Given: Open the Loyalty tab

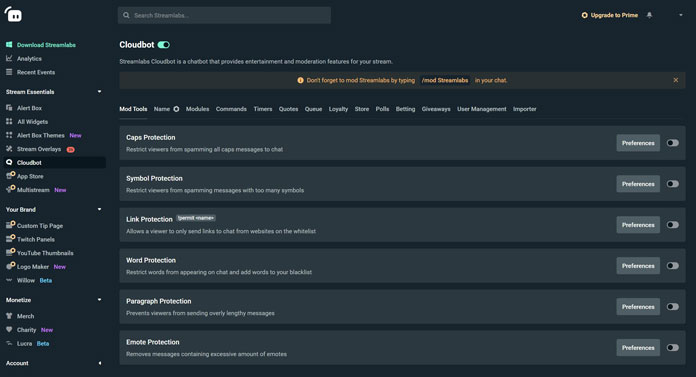Looking at the screenshot, I should 338,109.
